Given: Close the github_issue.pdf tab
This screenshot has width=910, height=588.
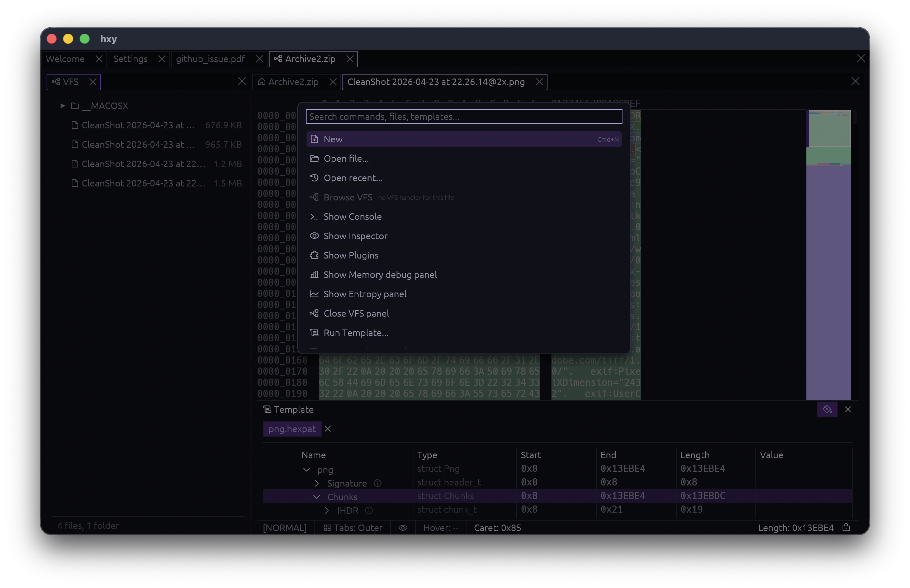Looking at the screenshot, I should (260, 59).
